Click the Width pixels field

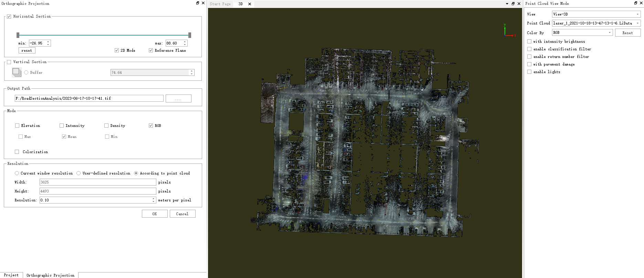[98, 182]
